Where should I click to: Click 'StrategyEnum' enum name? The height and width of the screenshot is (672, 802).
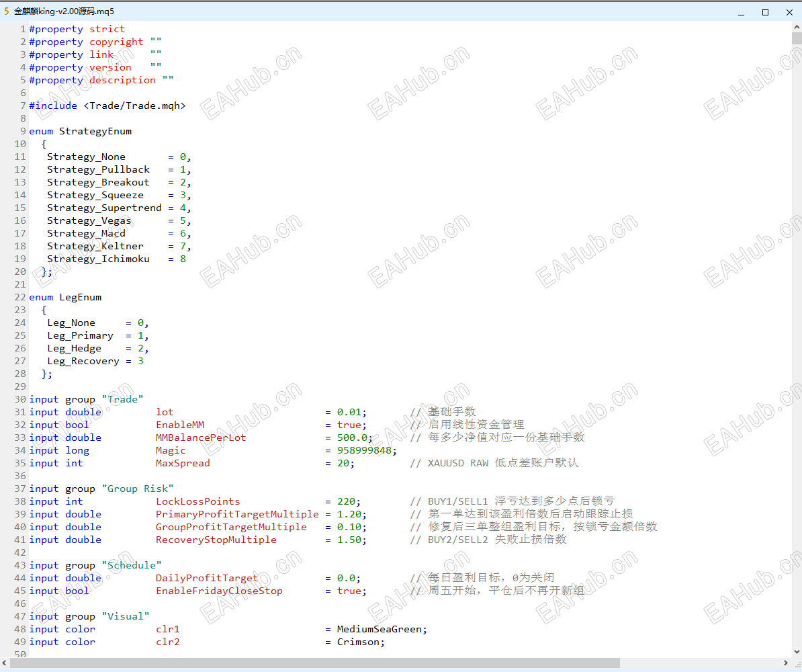(95, 132)
